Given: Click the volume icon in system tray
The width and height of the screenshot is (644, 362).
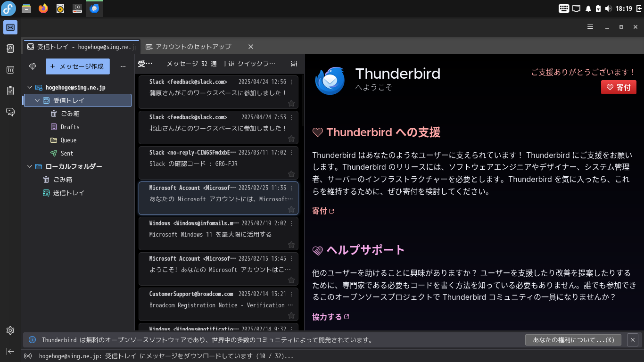Looking at the screenshot, I should coord(609,8).
